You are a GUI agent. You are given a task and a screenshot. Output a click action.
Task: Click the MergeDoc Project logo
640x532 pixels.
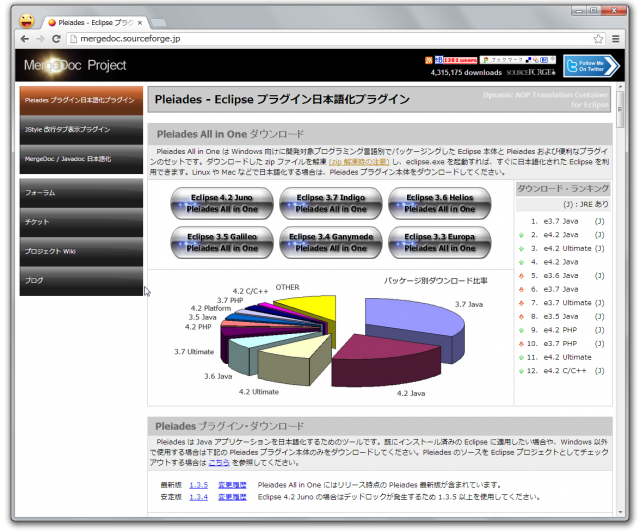[75, 65]
